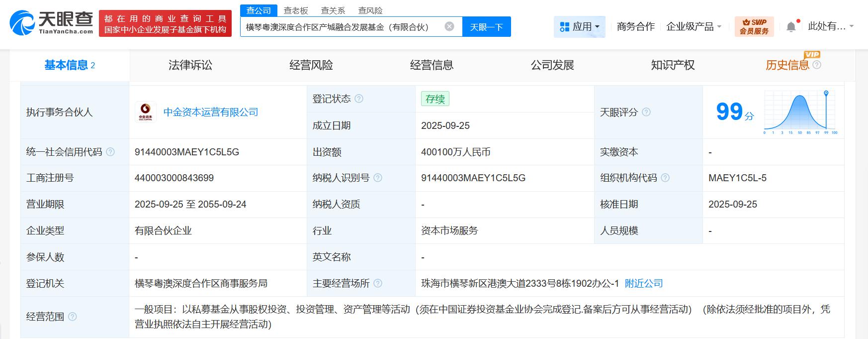868x339 pixels.
Task: Click the help icon beside 经营范围
Action: 73,317
